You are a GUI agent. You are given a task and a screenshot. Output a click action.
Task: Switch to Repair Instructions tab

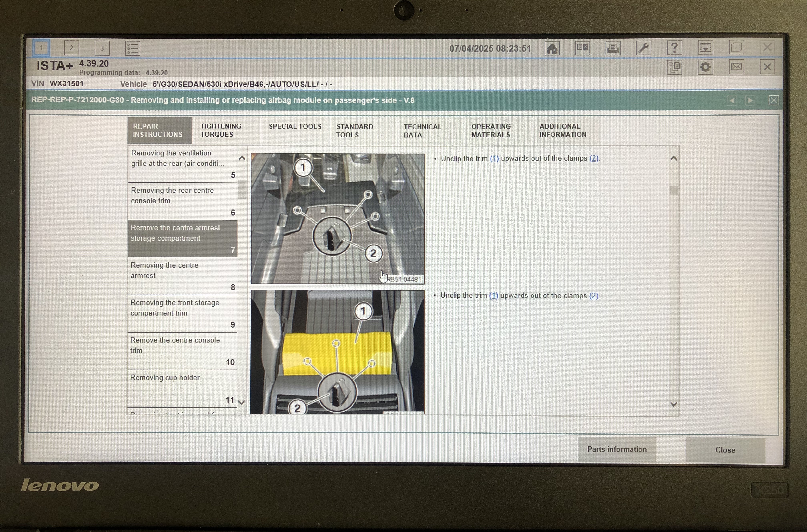coord(160,130)
